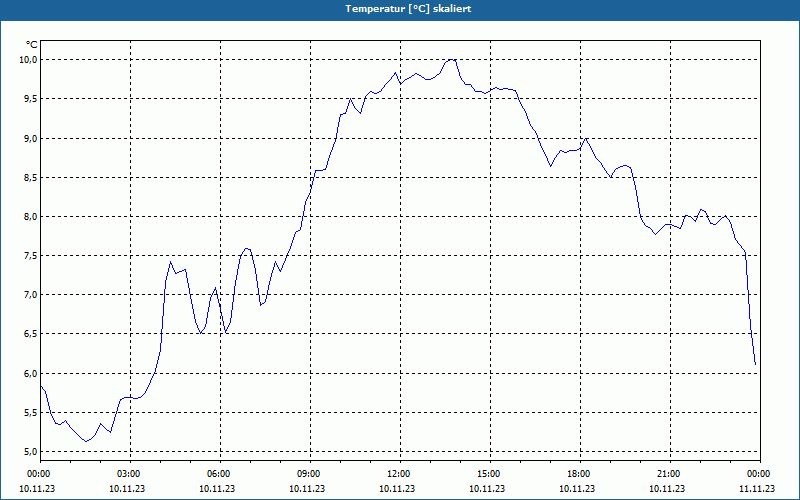Select the '12:00' time label
This screenshot has height=500, width=800.
click(x=400, y=474)
